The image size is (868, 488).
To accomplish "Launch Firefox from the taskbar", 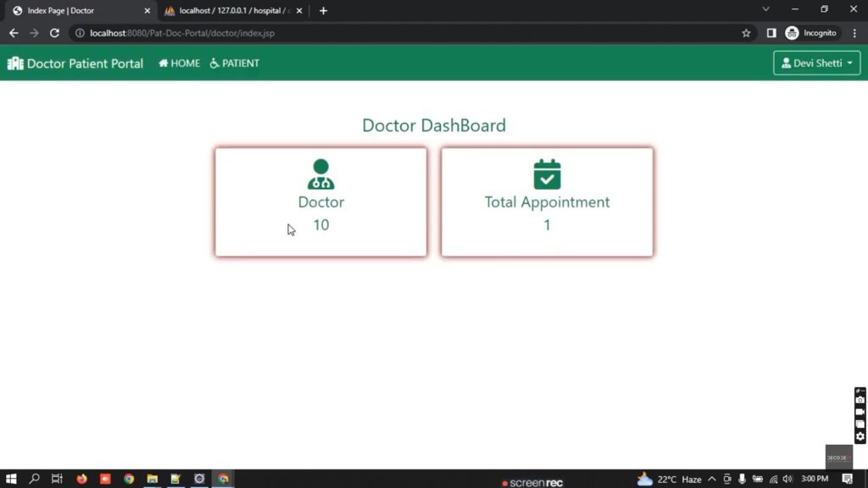I will pos(82,479).
